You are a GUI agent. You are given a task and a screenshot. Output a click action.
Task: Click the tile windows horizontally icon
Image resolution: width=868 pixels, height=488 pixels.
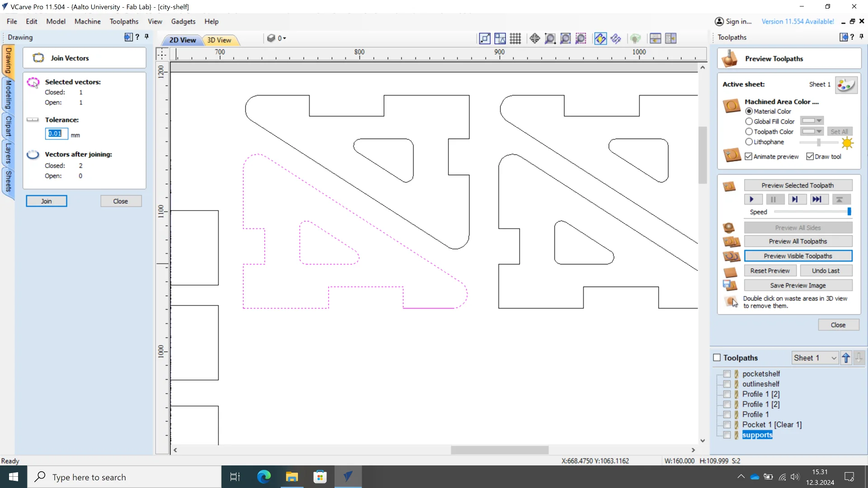click(x=655, y=38)
